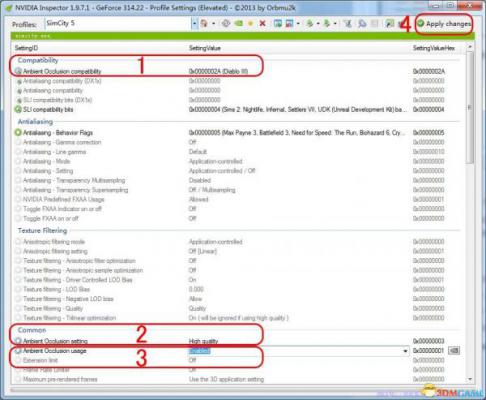
Task: Click the faded grey icon after the magnifier
Action: pos(375,23)
